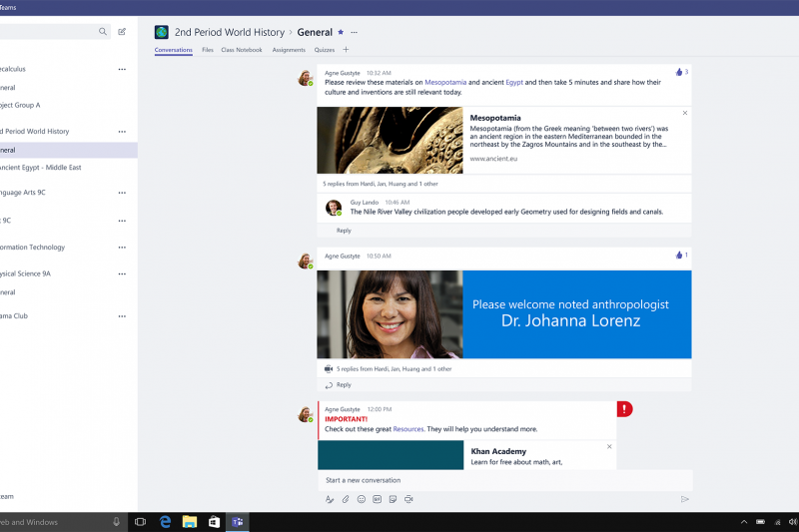Open the channel ellipsis menu beside General

coord(354,33)
